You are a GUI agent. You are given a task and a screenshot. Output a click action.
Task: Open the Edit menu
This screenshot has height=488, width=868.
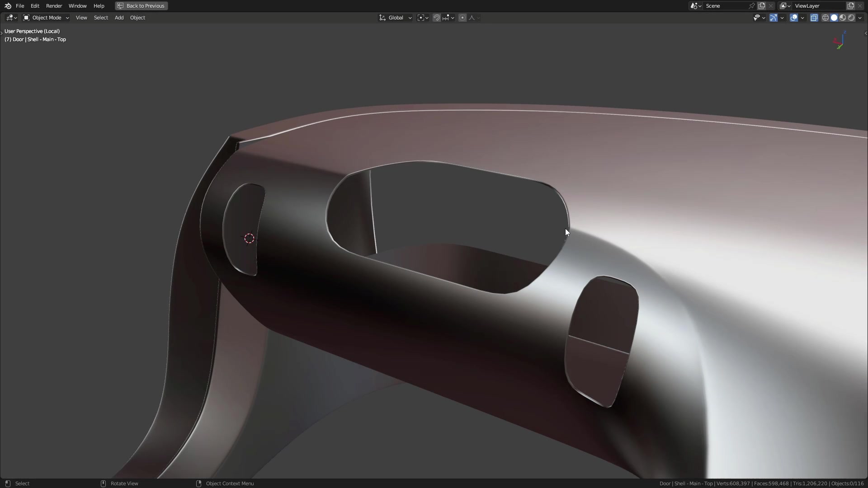pos(35,6)
